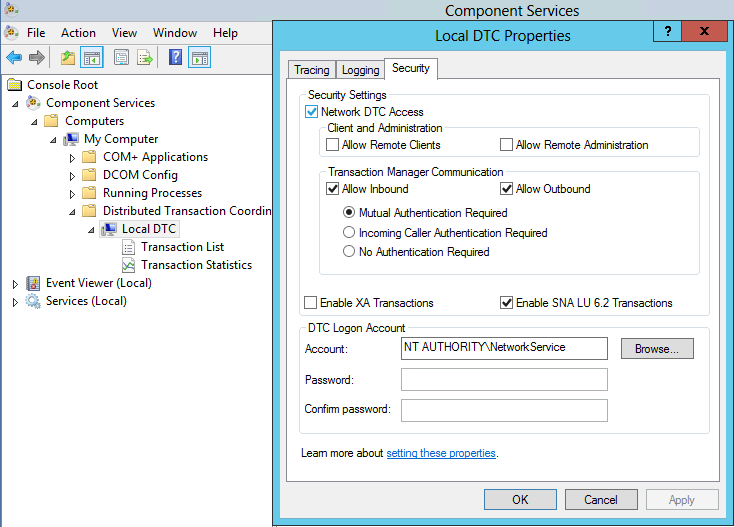Image resolution: width=734 pixels, height=527 pixels.
Task: Click the blue Help toolbar icon
Action: coord(175,58)
